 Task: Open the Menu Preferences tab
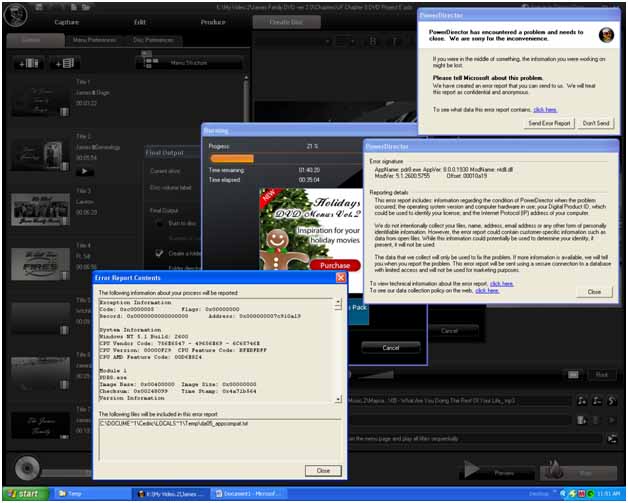[x=95, y=40]
